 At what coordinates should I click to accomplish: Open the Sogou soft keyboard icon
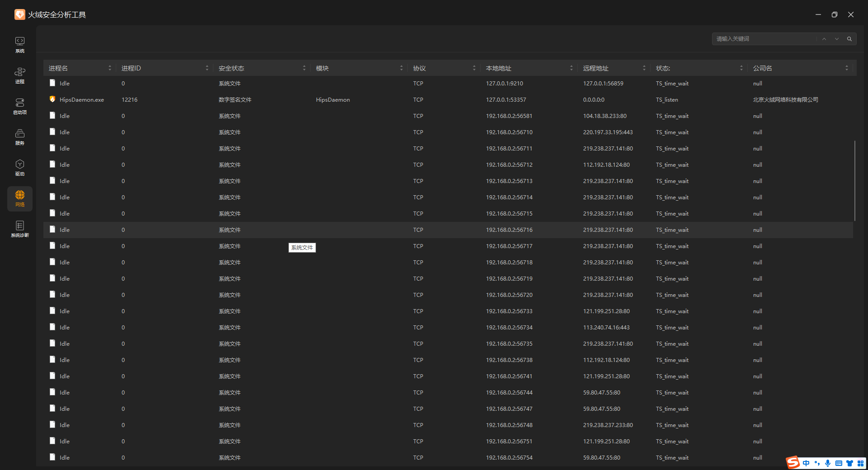(x=839, y=463)
